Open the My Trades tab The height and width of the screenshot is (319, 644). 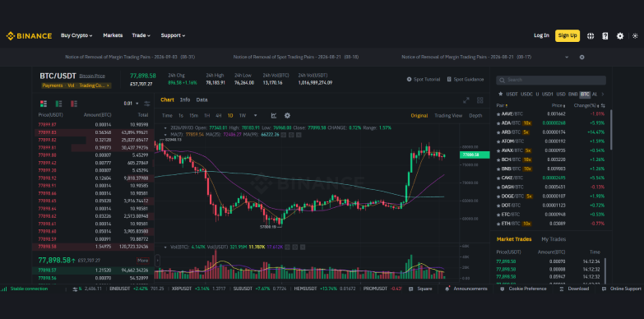click(x=554, y=239)
